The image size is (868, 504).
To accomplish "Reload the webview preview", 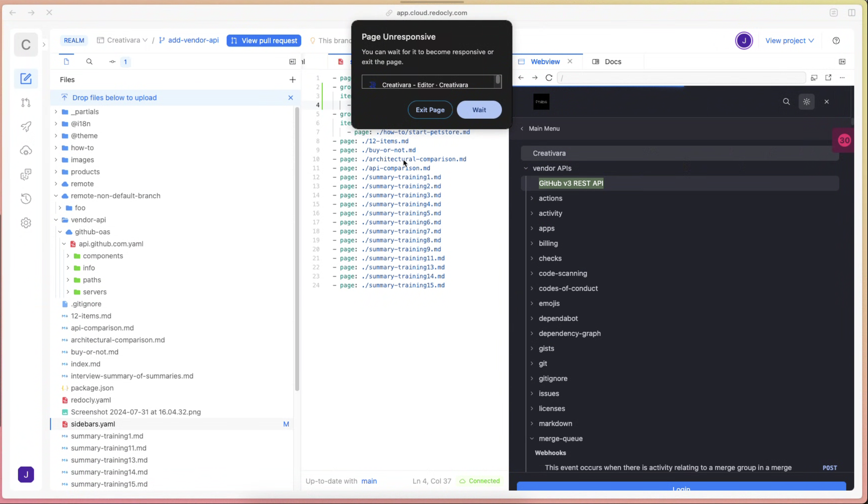I will [x=549, y=78].
